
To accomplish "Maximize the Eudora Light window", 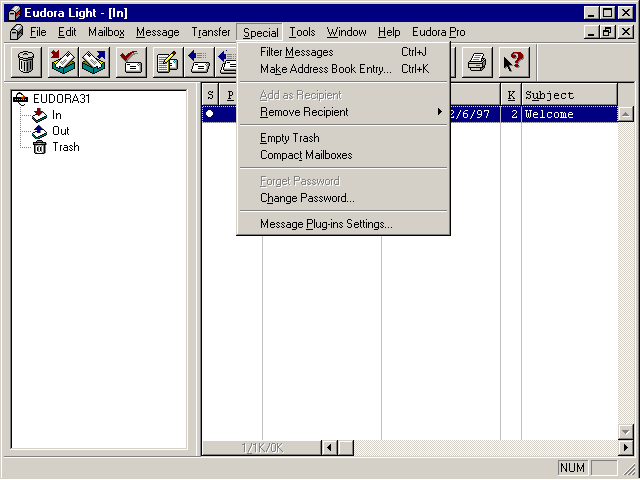I will [607, 13].
